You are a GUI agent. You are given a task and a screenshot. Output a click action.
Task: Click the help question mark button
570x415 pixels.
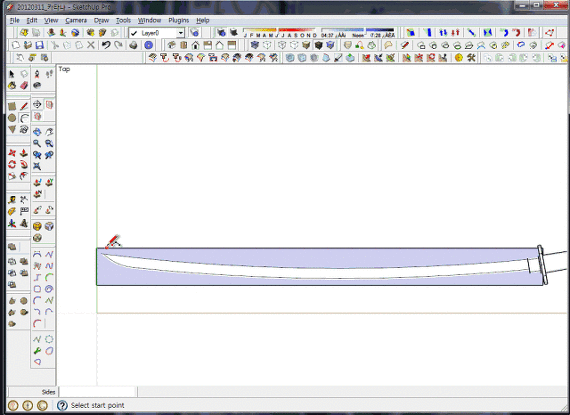click(62, 405)
